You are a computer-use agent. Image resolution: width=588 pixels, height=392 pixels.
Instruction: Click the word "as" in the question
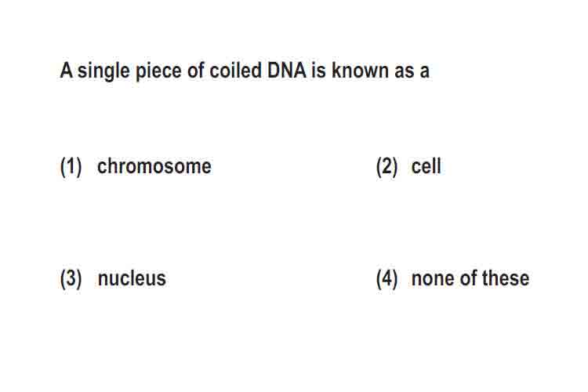coord(404,71)
